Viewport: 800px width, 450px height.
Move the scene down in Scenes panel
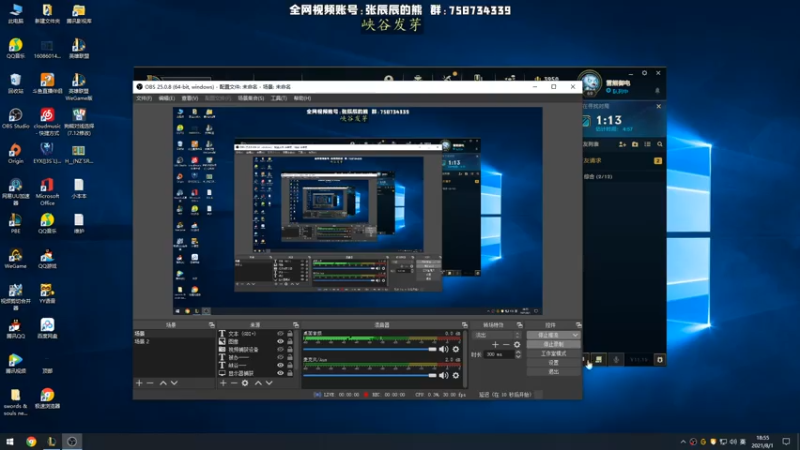174,383
